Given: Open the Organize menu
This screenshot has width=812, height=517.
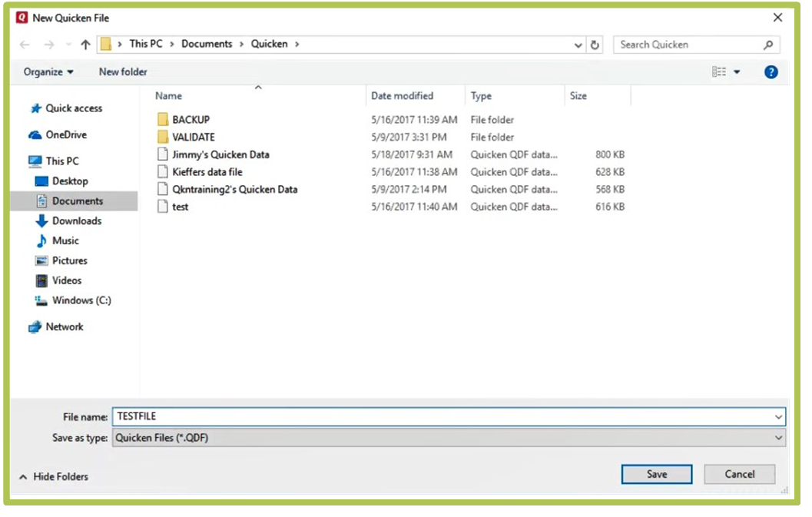Looking at the screenshot, I should tap(48, 72).
